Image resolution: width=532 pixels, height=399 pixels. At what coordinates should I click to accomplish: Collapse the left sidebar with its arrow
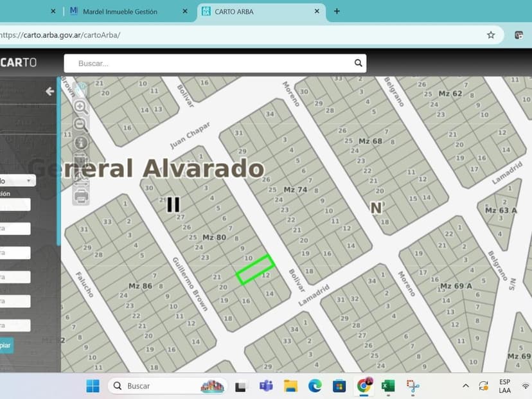coord(49,91)
